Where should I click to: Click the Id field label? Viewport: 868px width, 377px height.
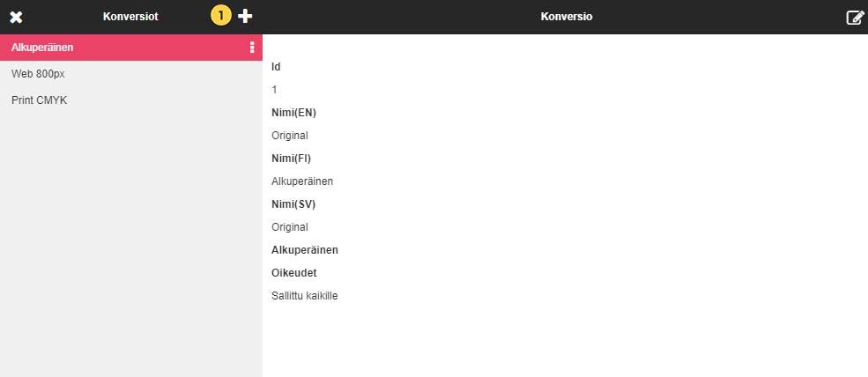click(x=276, y=67)
